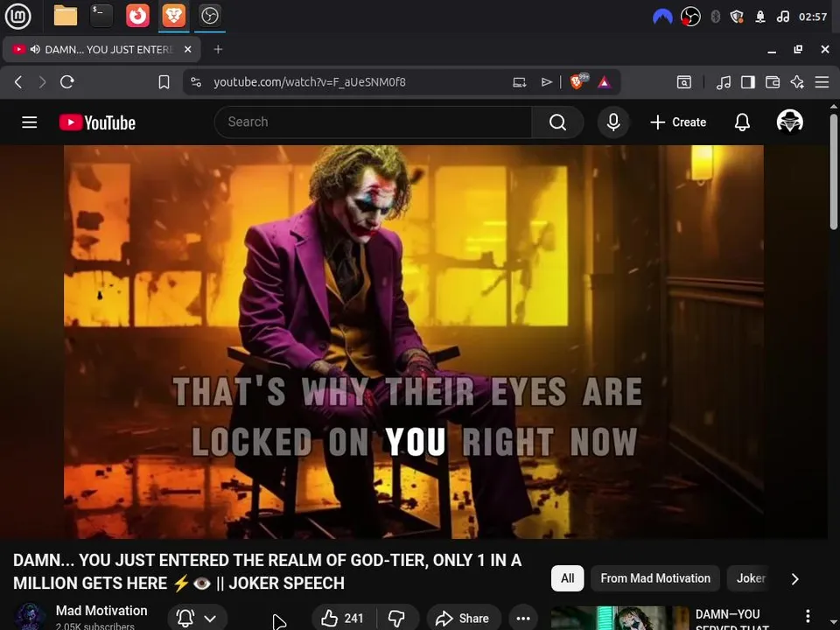Open Mad Motivation channel avatar
840x630 pixels.
[x=30, y=617]
